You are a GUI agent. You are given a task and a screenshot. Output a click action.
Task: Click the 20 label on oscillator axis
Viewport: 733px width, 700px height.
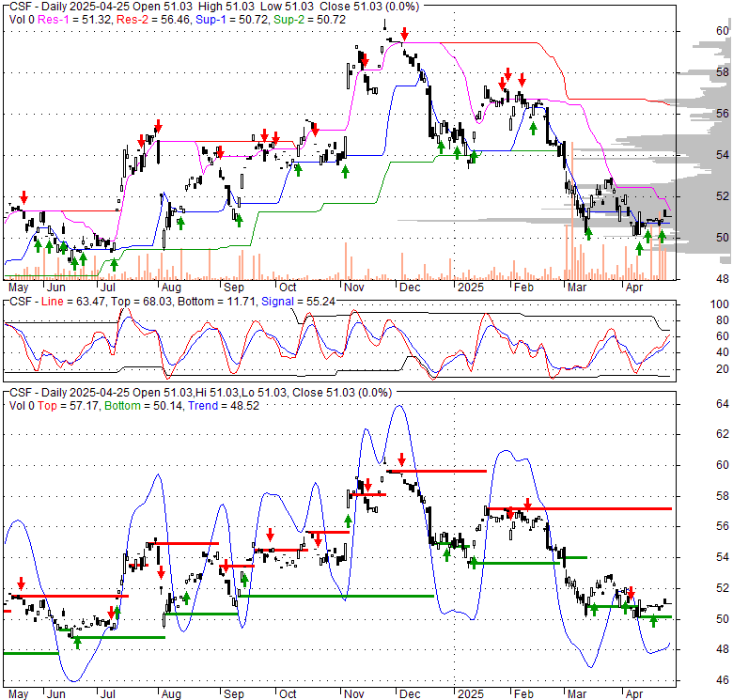click(x=723, y=369)
